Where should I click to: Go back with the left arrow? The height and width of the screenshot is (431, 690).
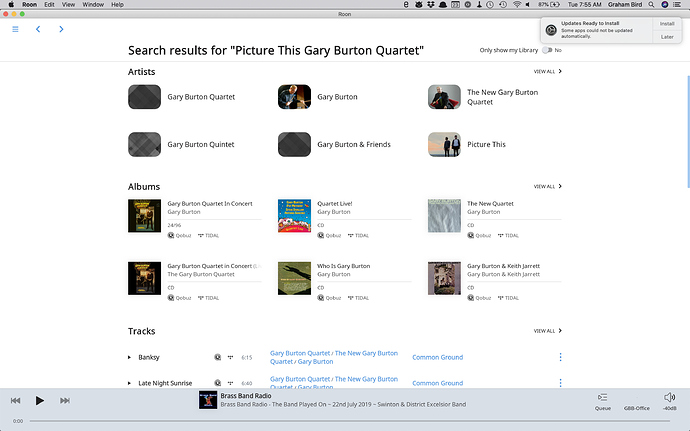click(x=38, y=29)
